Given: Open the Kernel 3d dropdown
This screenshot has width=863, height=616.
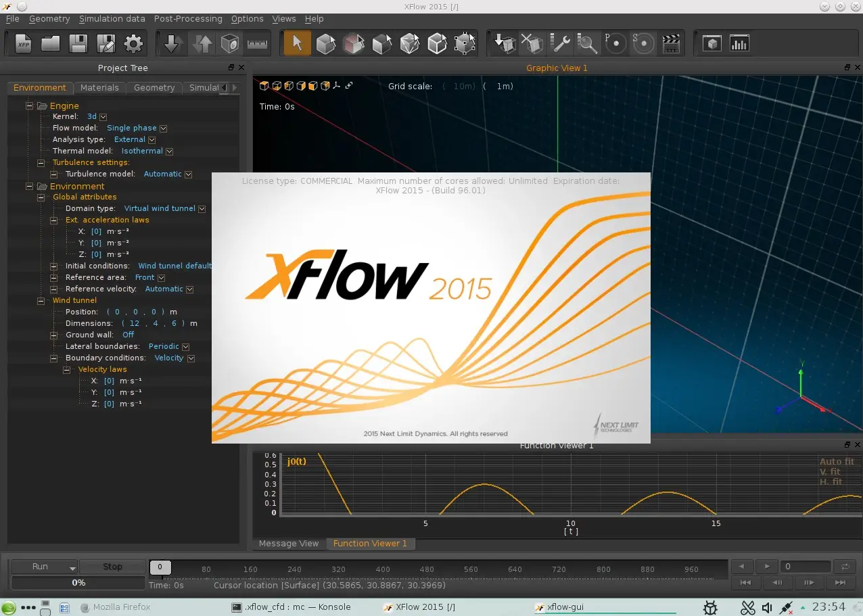Looking at the screenshot, I should coord(103,117).
